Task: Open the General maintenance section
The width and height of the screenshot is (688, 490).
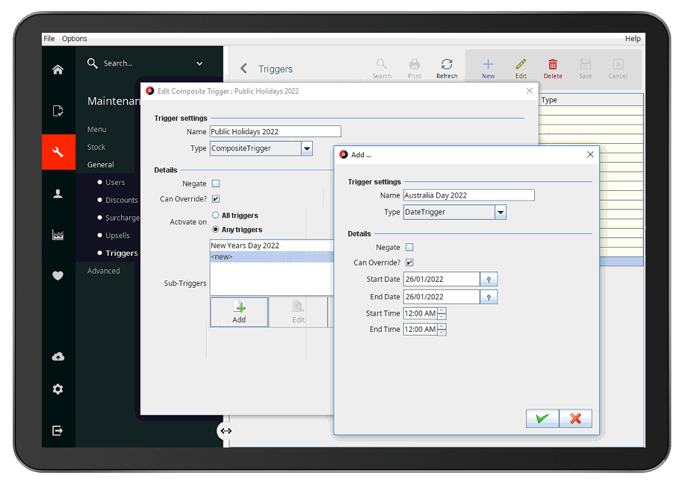Action: pos(100,165)
